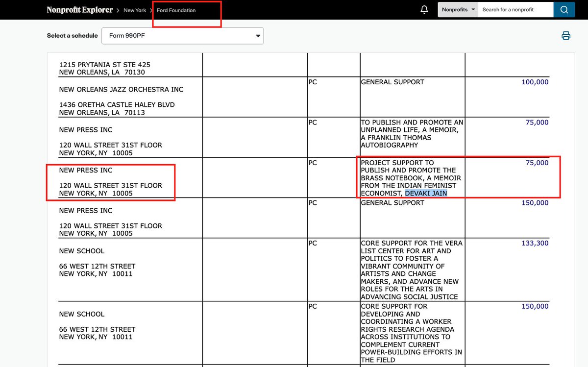Click the 'Select a schedule' label

(72, 36)
